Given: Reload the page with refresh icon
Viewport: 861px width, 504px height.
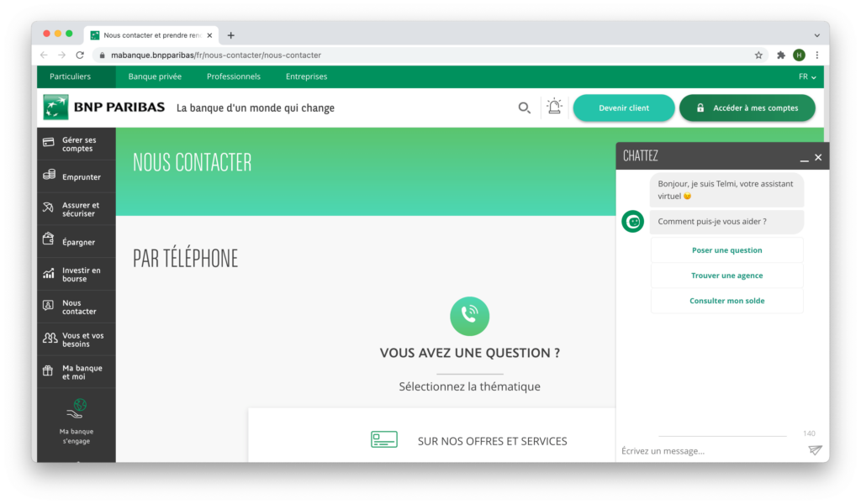Looking at the screenshot, I should 80,55.
